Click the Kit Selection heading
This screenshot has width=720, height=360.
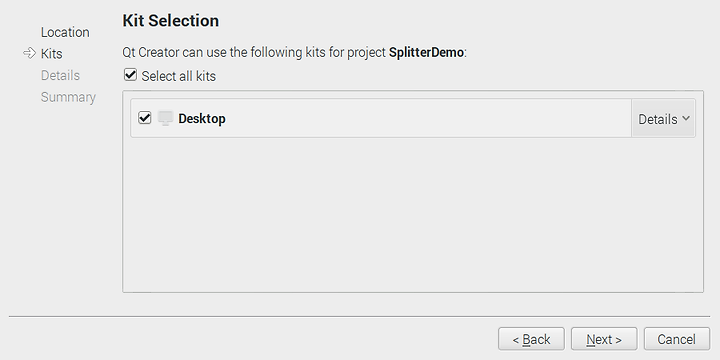pyautogui.click(x=170, y=21)
